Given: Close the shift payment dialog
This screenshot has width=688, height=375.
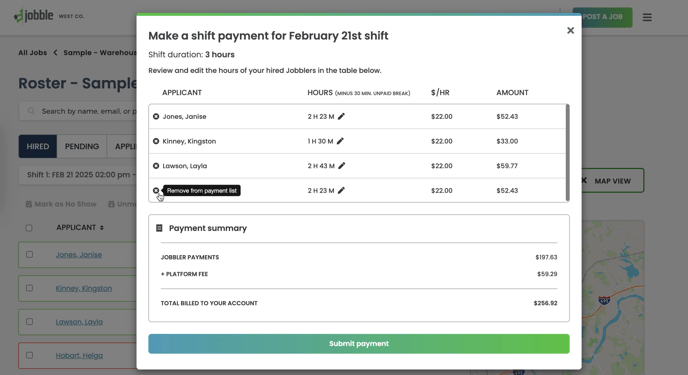Looking at the screenshot, I should tap(570, 30).
